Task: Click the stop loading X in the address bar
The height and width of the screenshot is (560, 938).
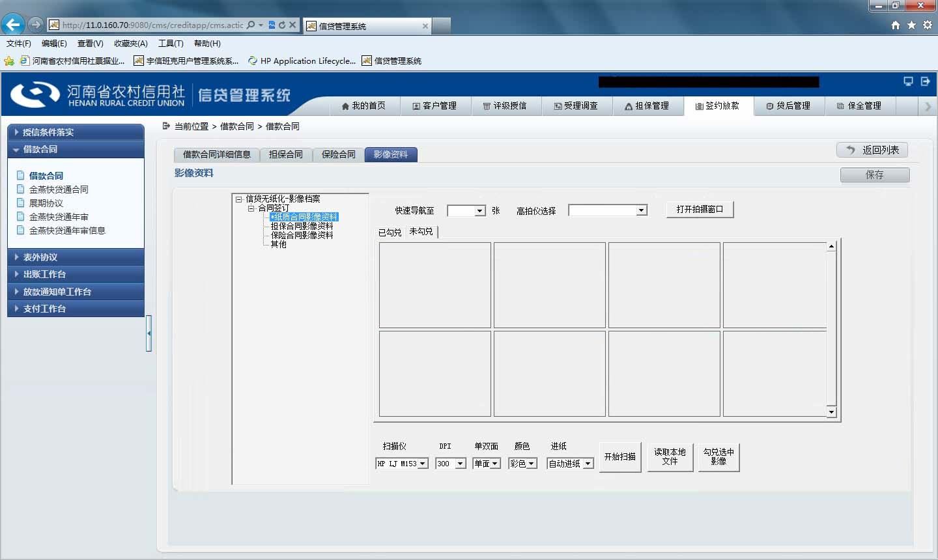Action: [292, 25]
